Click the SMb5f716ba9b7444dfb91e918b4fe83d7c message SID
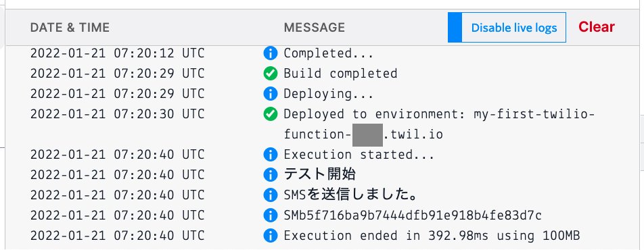This screenshot has height=250, width=644. point(413,215)
